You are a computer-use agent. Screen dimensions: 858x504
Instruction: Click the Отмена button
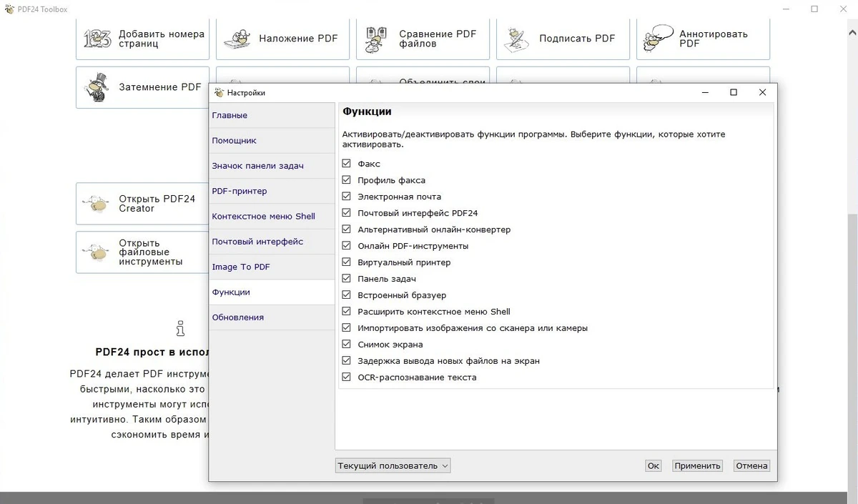click(x=751, y=465)
